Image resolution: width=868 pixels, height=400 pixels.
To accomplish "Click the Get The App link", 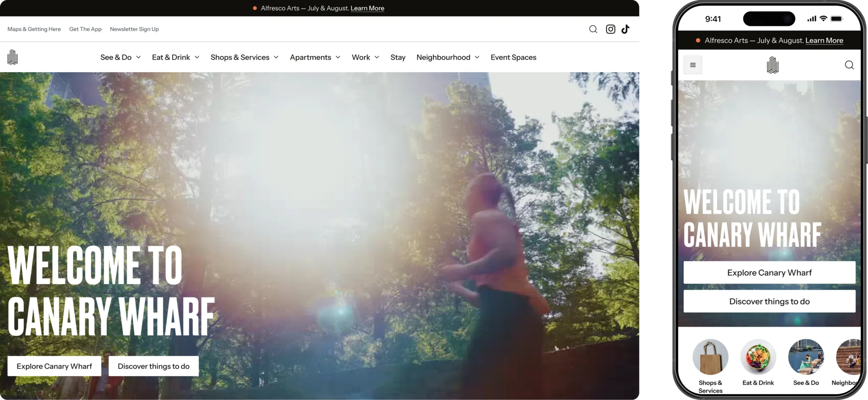I will [x=85, y=29].
